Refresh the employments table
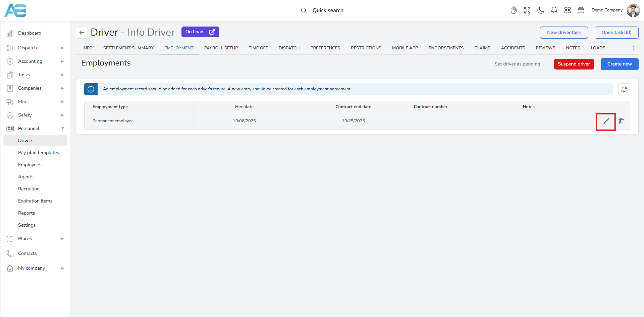The width and height of the screenshot is (644, 317). pos(624,89)
